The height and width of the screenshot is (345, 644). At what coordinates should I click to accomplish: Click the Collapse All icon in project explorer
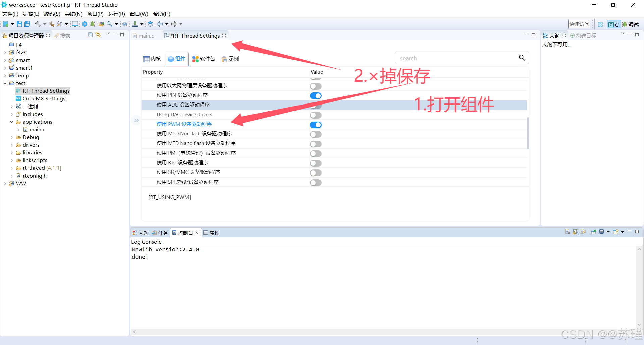click(90, 34)
